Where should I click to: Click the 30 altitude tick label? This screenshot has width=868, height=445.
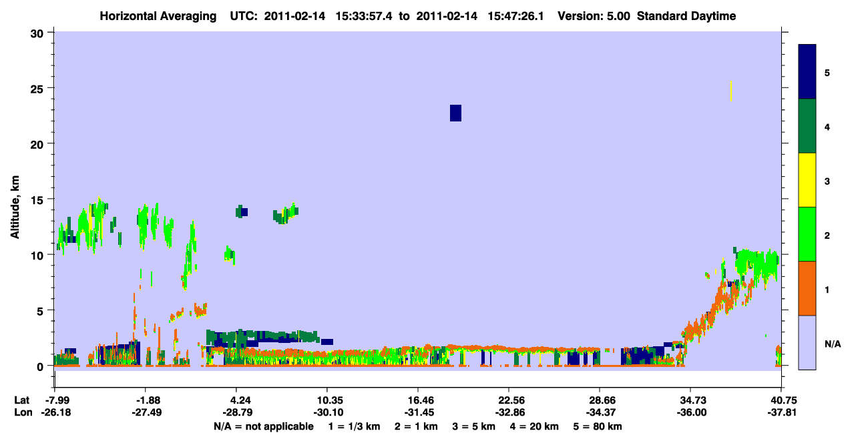(39, 33)
